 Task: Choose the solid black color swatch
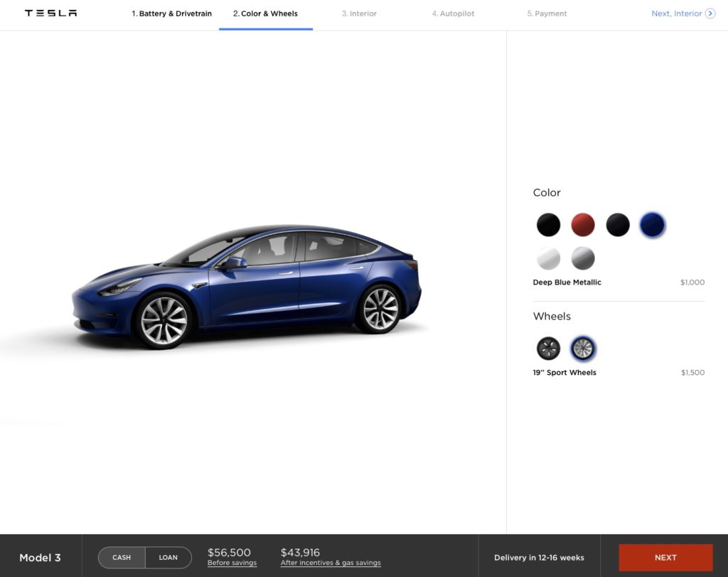pos(548,225)
